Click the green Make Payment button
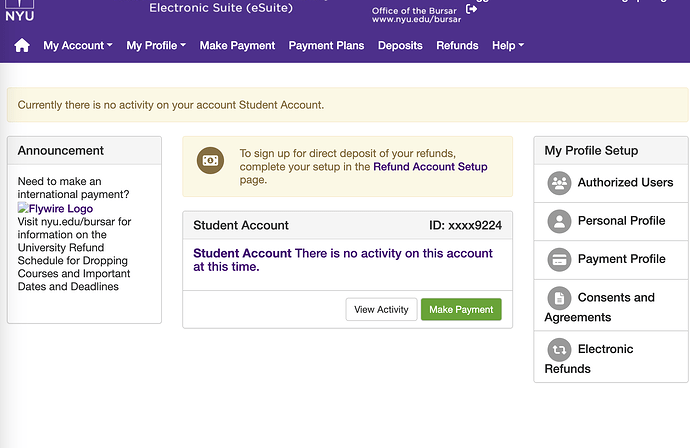 pos(461,310)
